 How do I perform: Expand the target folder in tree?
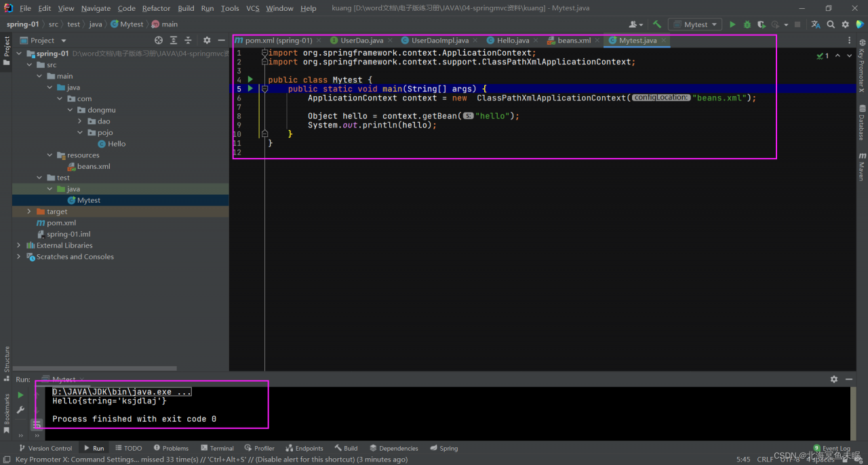(x=28, y=211)
